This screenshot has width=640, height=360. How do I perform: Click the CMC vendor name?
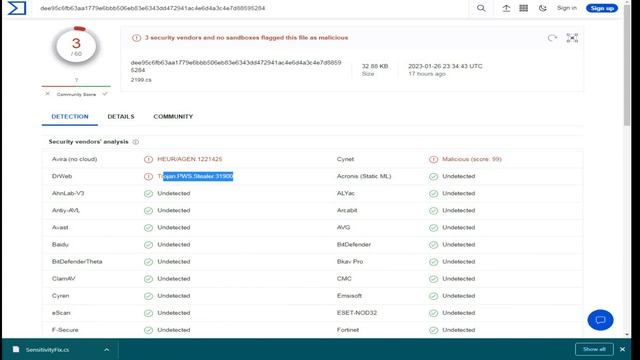tap(344, 279)
